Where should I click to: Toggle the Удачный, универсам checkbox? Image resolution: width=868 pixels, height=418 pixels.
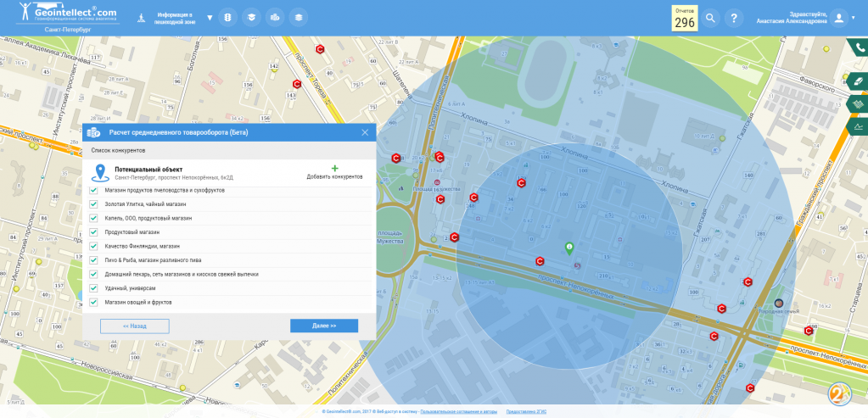tap(93, 288)
